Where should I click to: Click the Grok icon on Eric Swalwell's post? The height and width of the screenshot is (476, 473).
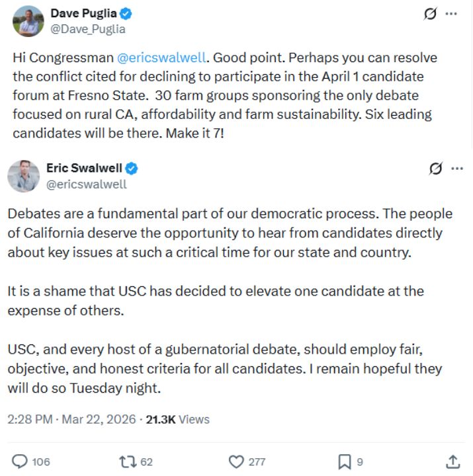tap(435, 169)
